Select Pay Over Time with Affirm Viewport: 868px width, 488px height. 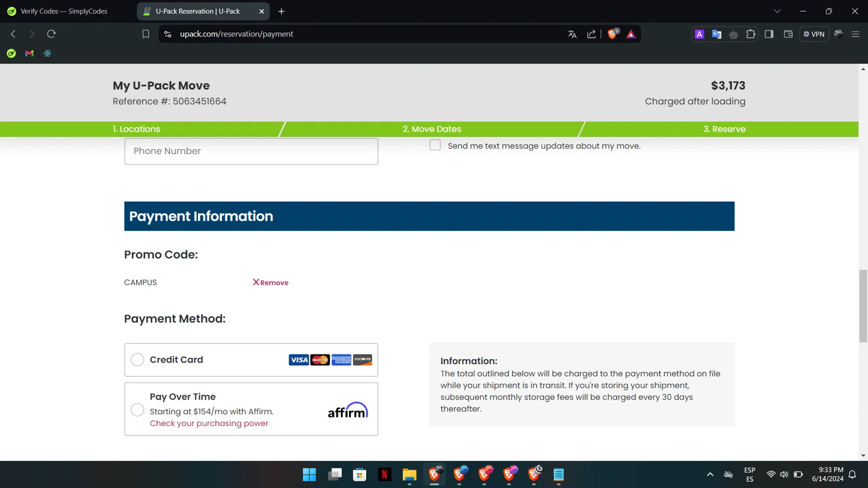point(137,409)
